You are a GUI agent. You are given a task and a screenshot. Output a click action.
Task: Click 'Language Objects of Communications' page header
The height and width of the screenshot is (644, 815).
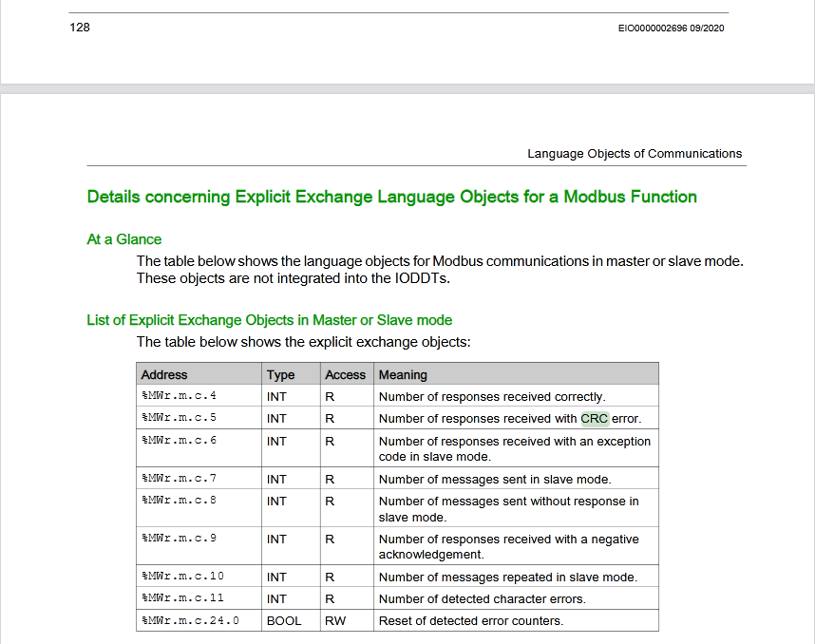(x=635, y=153)
